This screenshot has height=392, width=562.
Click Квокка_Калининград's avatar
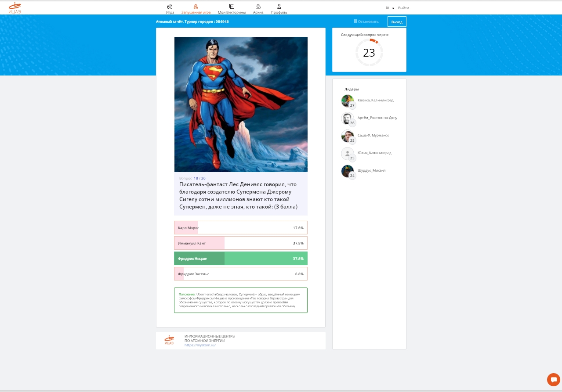click(x=348, y=101)
